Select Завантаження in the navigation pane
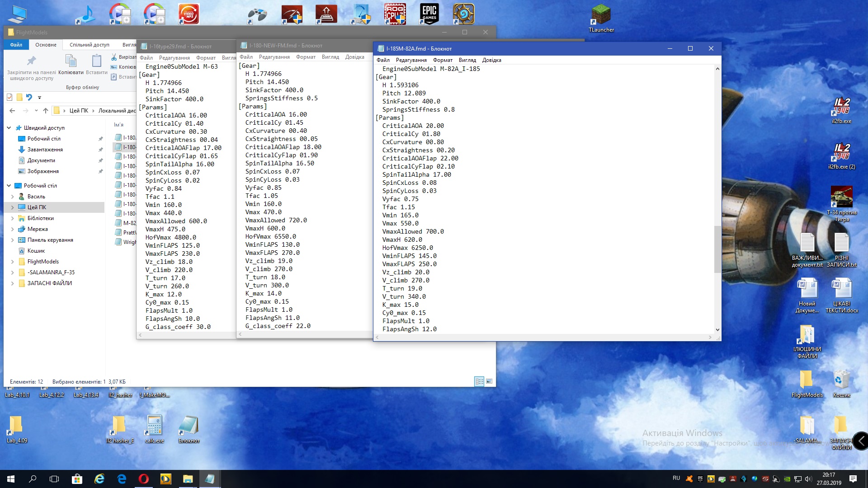 tap(45, 150)
